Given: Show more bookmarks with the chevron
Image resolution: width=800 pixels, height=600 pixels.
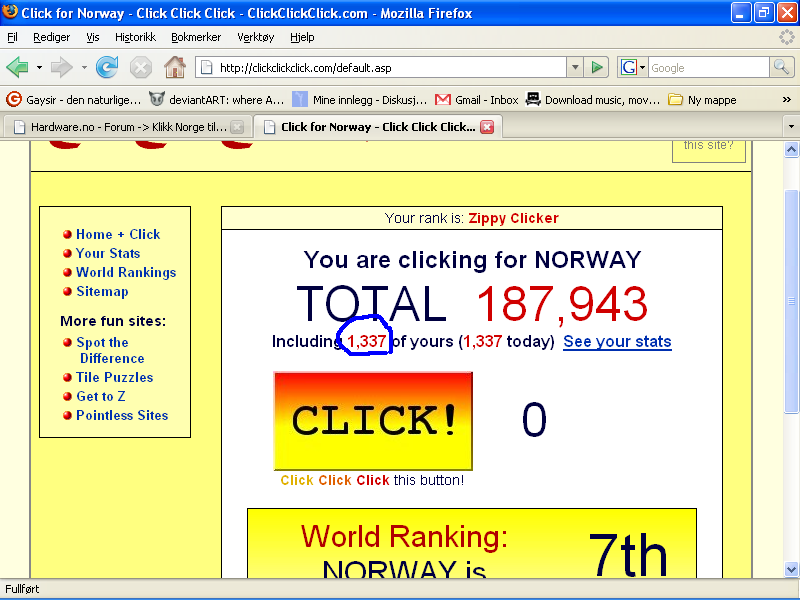Looking at the screenshot, I should 787,100.
